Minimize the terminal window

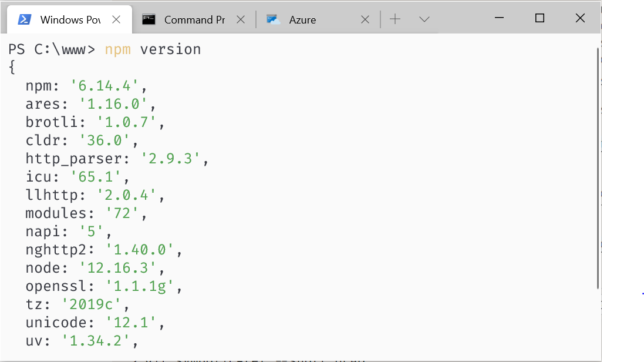[x=499, y=18]
